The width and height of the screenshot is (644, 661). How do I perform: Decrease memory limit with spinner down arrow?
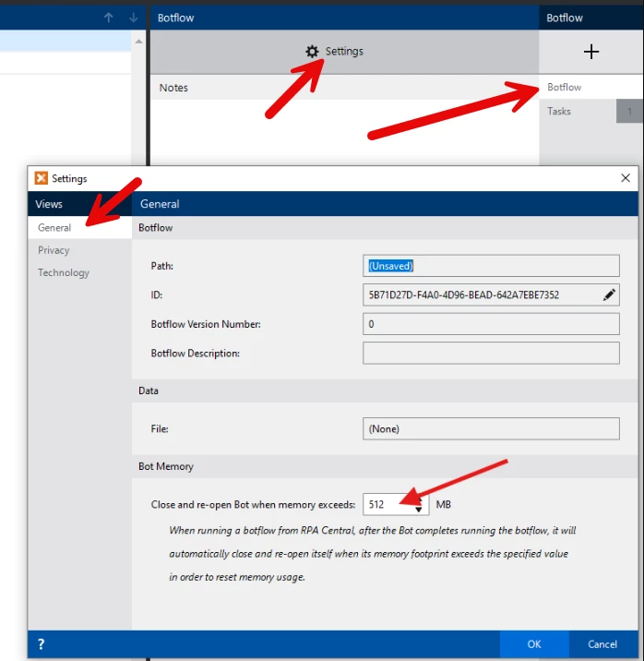pos(418,510)
